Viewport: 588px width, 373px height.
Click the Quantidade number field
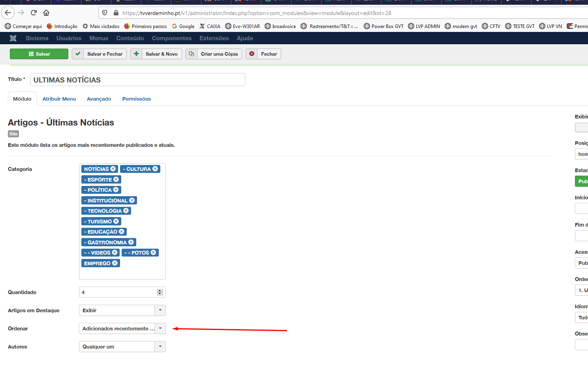122,292
